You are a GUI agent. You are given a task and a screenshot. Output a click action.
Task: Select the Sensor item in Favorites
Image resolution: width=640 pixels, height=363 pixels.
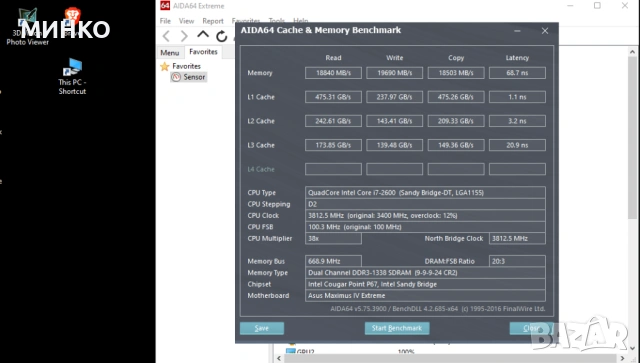click(189, 77)
